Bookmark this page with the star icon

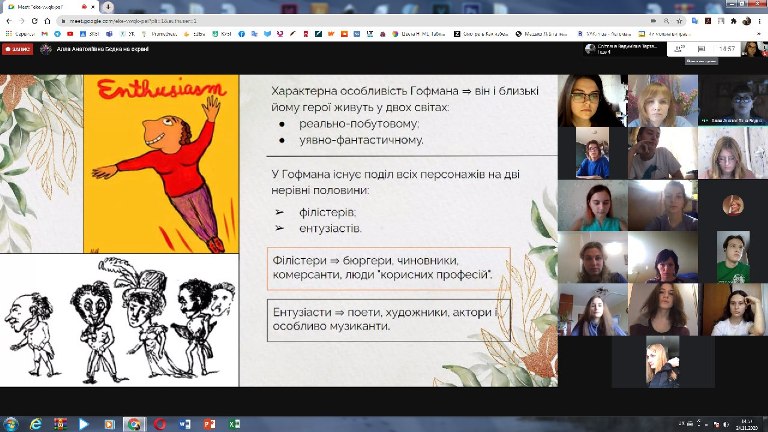pyautogui.click(x=679, y=21)
